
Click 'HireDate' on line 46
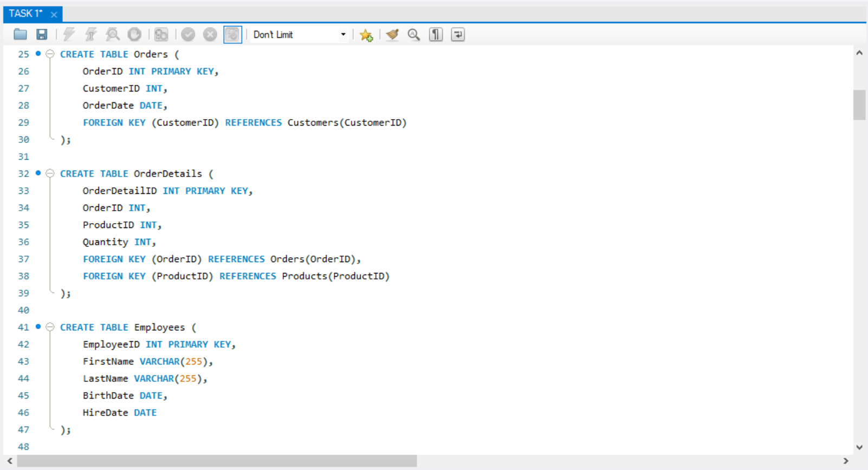pyautogui.click(x=105, y=413)
